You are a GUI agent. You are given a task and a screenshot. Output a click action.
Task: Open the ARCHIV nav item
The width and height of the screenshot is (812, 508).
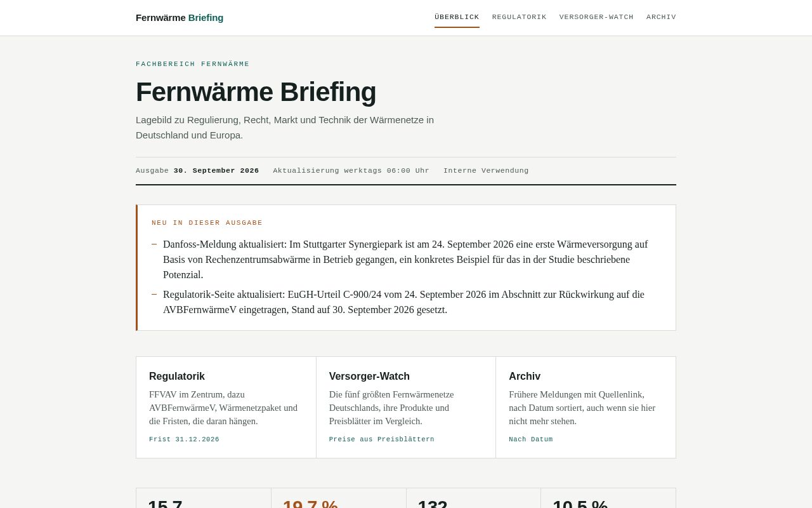pos(661,17)
